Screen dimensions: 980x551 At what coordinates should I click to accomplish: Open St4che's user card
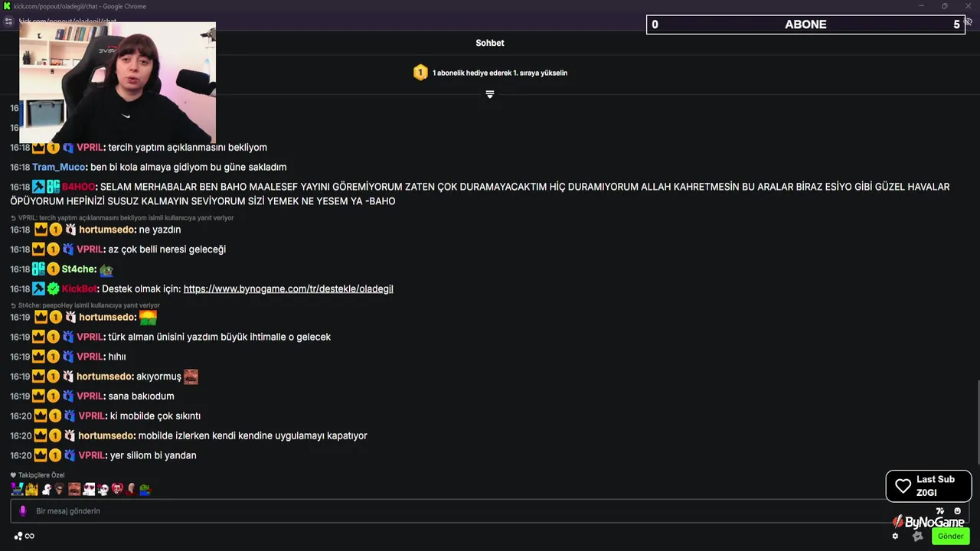79,269
